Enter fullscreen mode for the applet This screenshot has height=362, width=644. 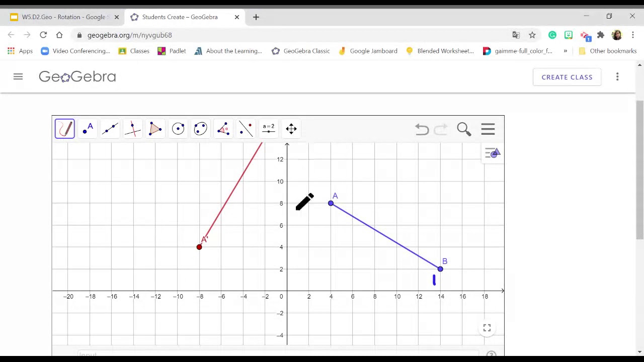[487, 328]
